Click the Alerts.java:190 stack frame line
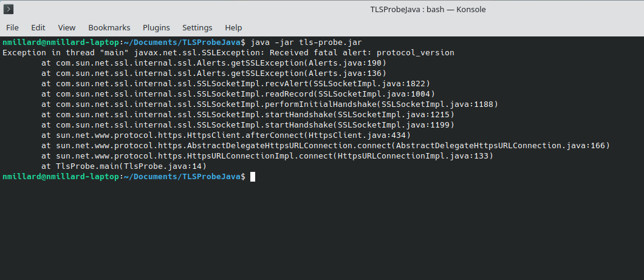This screenshot has height=280, width=644. pyautogui.click(x=214, y=63)
